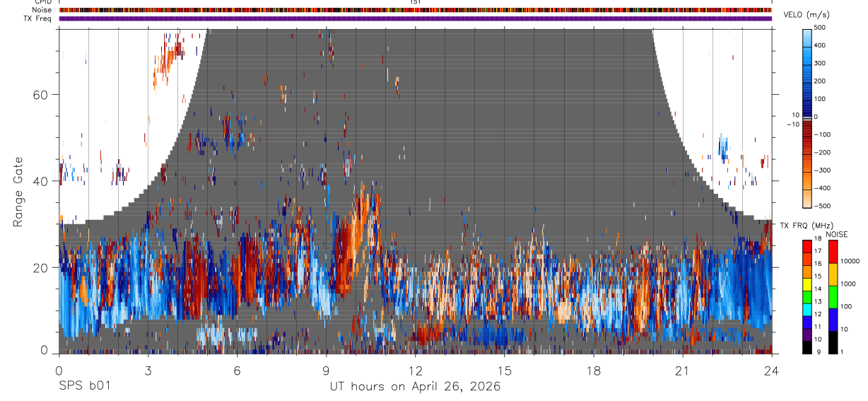Click the 24 hour tick on the UT axis
The height and width of the screenshot is (401, 868).
[x=772, y=370]
